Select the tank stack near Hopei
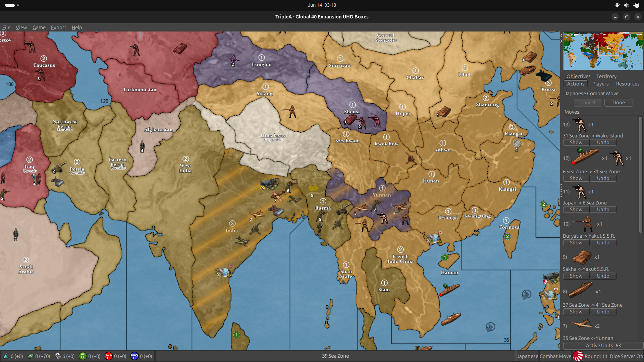644x362 pixels. (x=443, y=111)
